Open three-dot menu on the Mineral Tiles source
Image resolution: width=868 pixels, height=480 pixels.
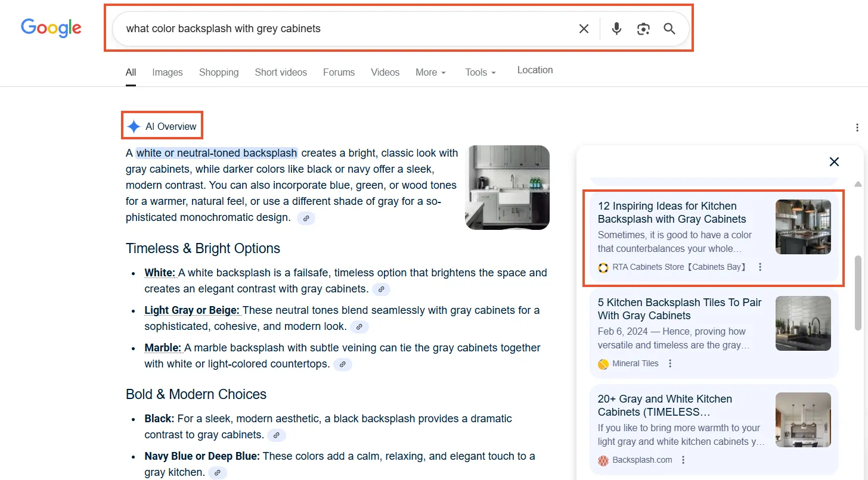[x=670, y=363]
